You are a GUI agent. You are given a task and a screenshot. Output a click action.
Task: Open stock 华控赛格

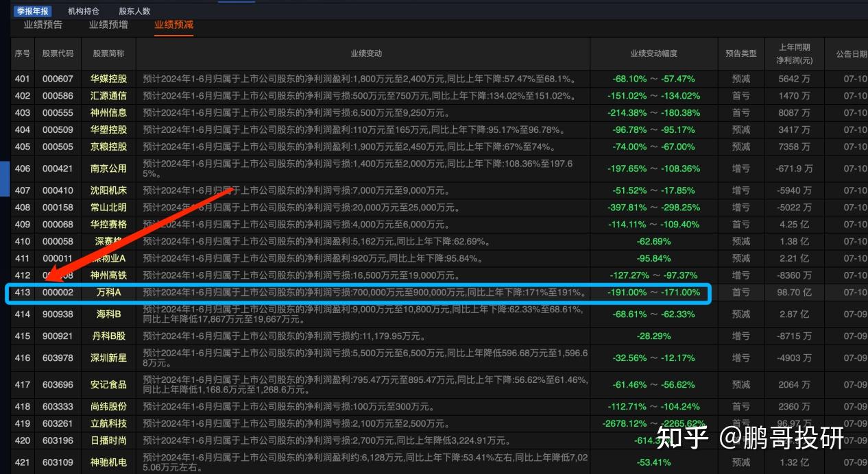tap(108, 224)
